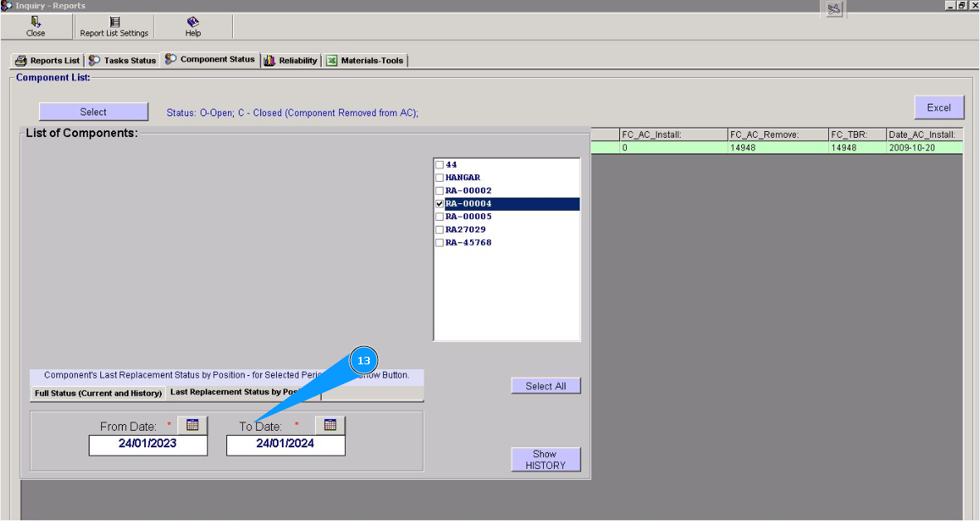Screen dimensions: 980x522
Task: Open Report List Settings
Action: pyautogui.click(x=114, y=27)
